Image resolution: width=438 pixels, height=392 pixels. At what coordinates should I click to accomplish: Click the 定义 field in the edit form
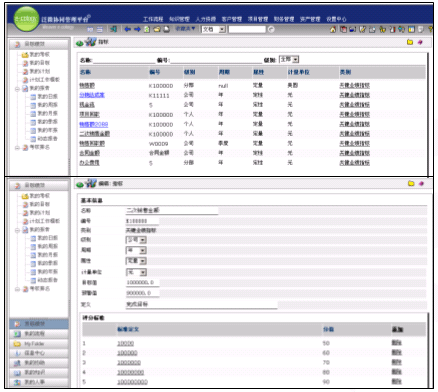(x=201, y=304)
